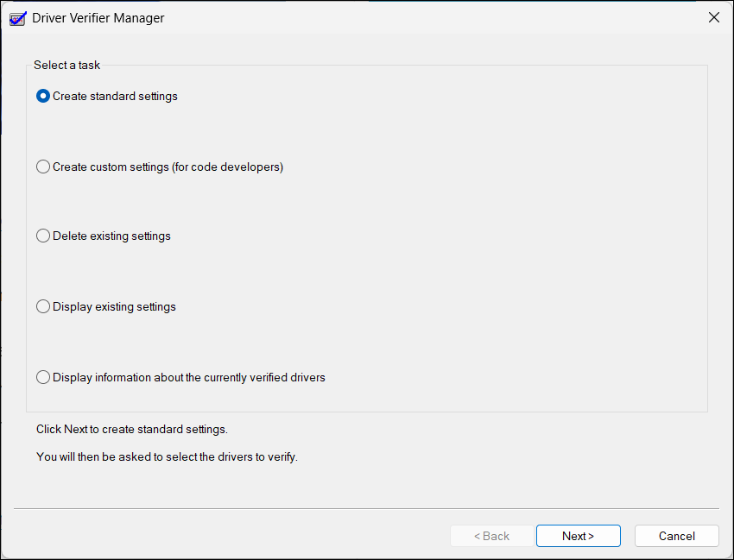Choose Delete existing settings
This screenshot has height=560, width=734.
(43, 236)
